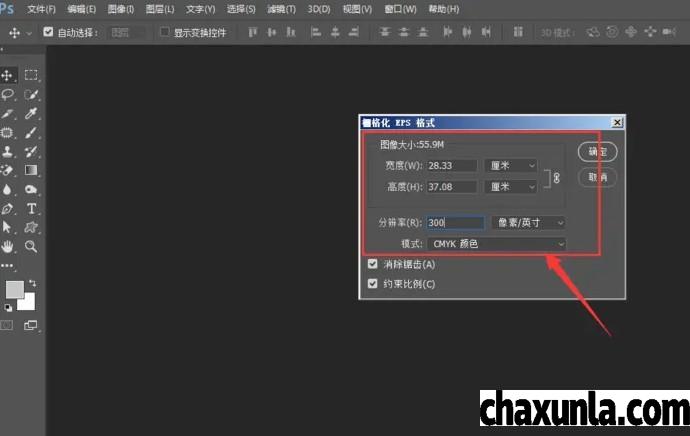Click the 分辨率(R) input field
Screen dimensions: 690x436
454,223
